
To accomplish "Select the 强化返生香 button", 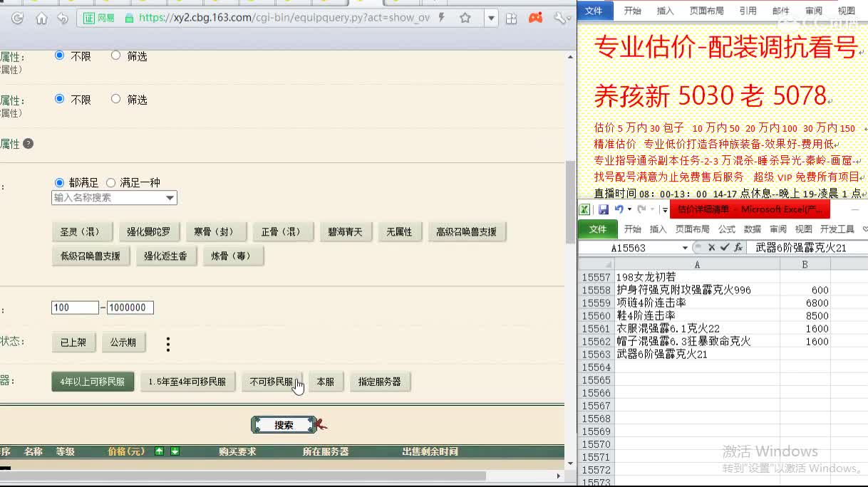I will [166, 256].
